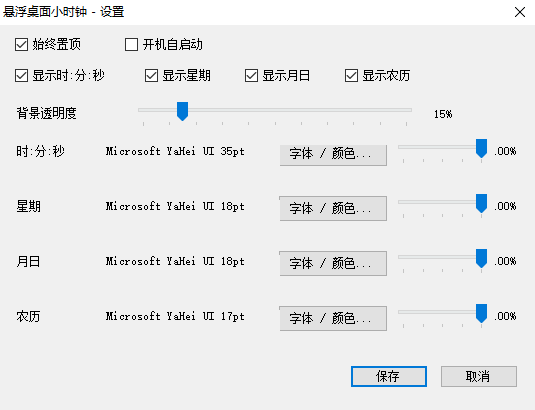Click the Microsoft YaHei UI 35pt text
Viewport: 535px width, 410px height.
[175, 151]
